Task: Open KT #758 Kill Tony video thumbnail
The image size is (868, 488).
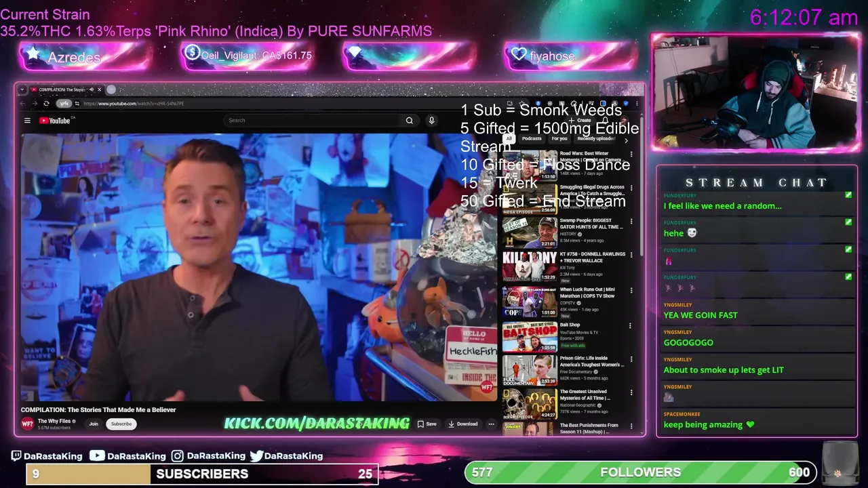Action: point(530,266)
